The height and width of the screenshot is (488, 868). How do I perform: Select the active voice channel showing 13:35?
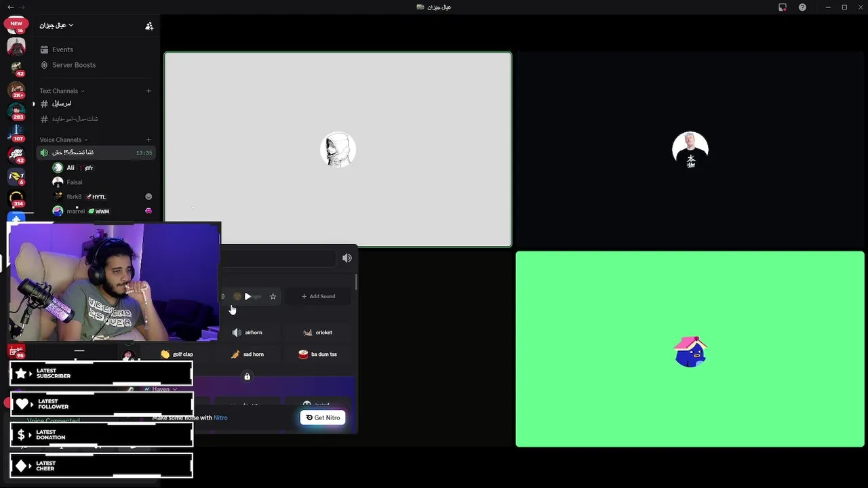tap(96, 152)
